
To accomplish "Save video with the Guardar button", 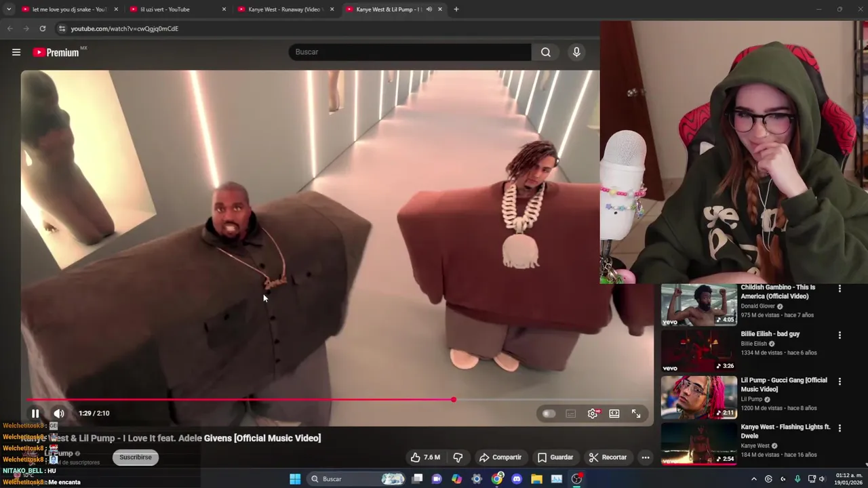I will click(555, 457).
